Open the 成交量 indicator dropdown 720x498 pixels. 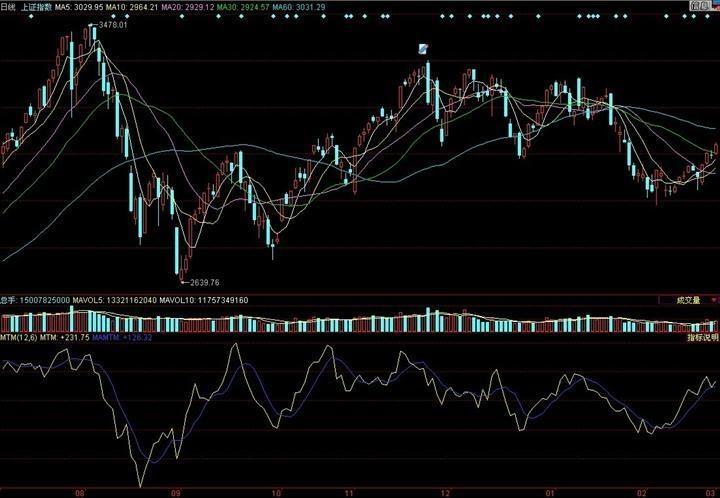coord(688,299)
